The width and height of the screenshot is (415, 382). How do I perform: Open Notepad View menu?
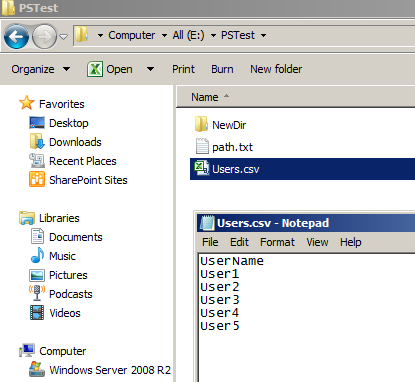pyautogui.click(x=317, y=242)
